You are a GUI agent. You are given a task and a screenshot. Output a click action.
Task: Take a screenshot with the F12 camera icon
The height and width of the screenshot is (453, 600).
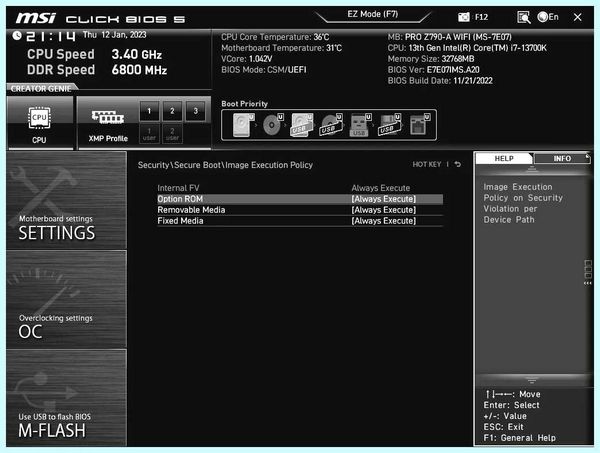[x=463, y=17]
